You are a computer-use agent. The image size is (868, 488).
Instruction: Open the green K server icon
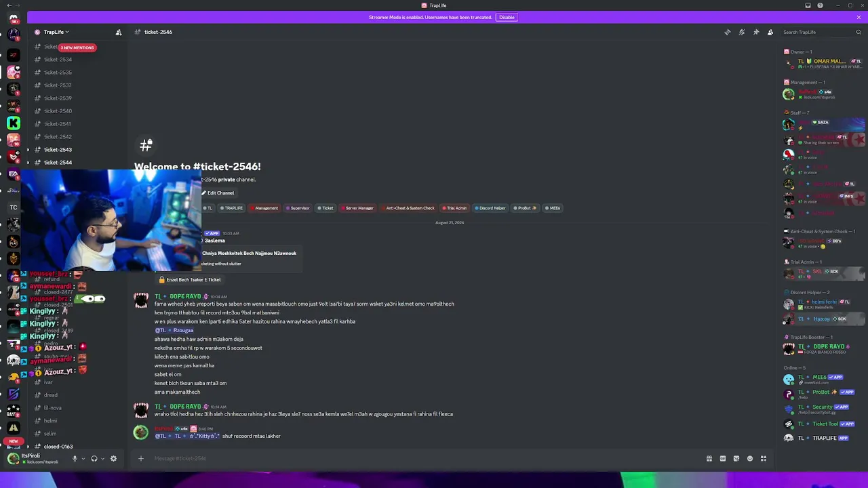coord(14,123)
